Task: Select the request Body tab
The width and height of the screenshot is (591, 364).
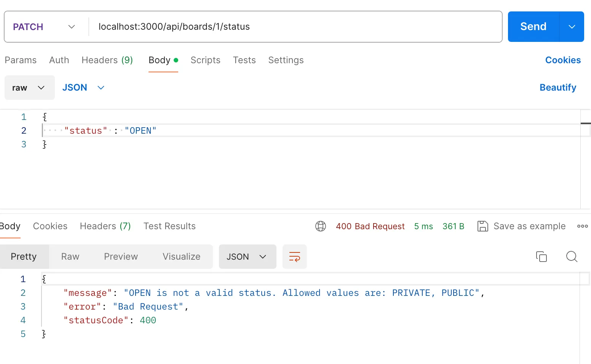Action: (163, 60)
